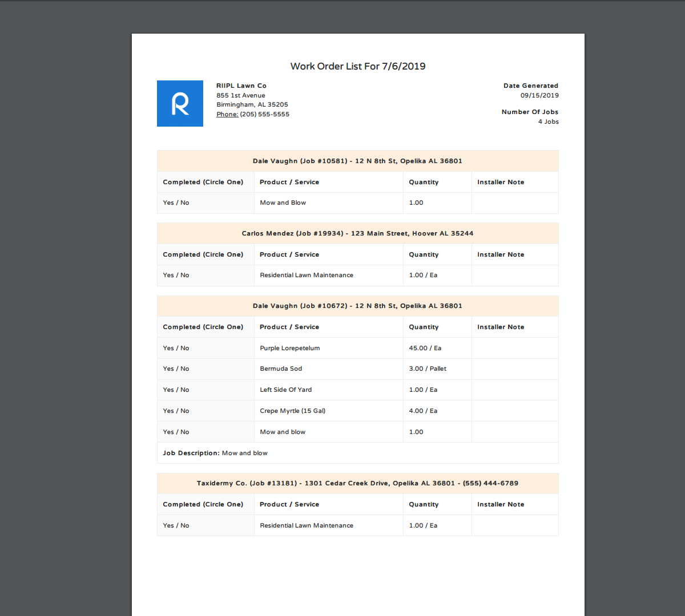Expand Carlos Mendez Job #19934 header
Viewport: 685px width, 616px height.
tap(357, 233)
